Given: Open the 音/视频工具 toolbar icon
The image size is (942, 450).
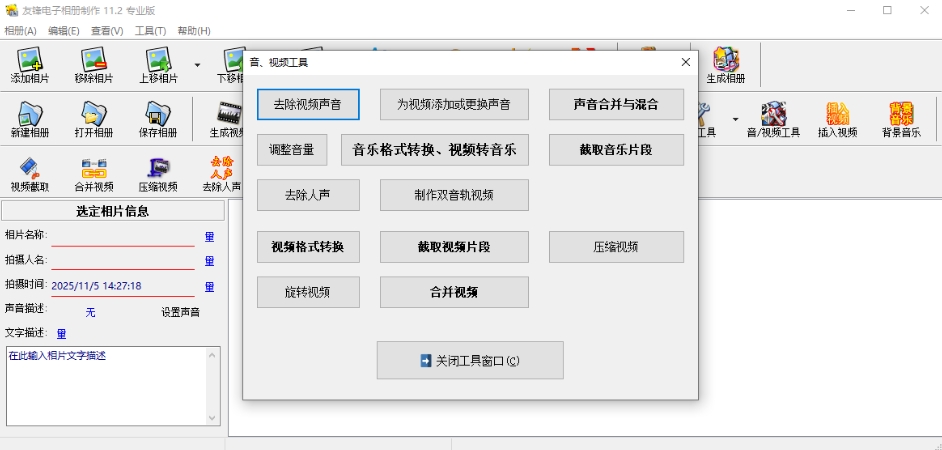Looking at the screenshot, I should pyautogui.click(x=773, y=119).
